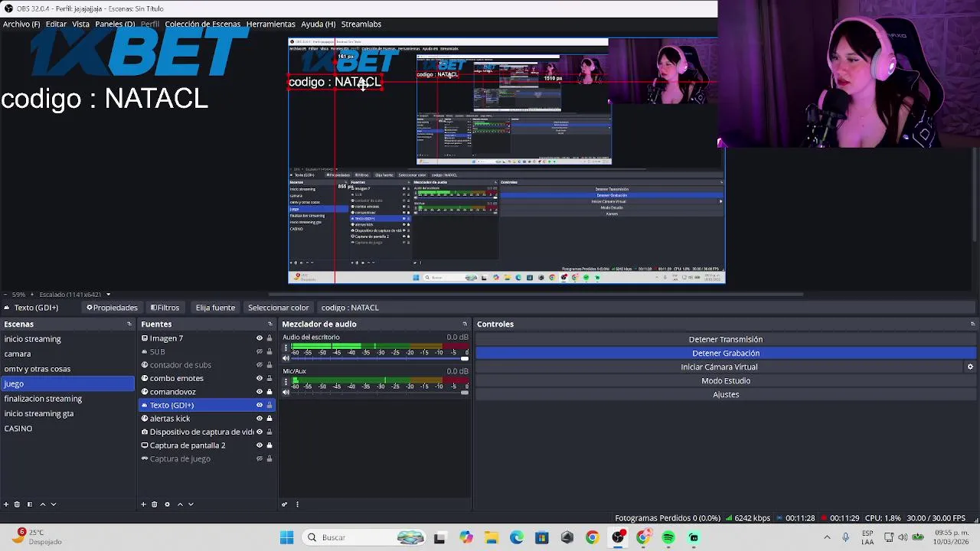Hide the Texto (GDI+) source
This screenshot has width=980, height=551.
click(x=259, y=405)
